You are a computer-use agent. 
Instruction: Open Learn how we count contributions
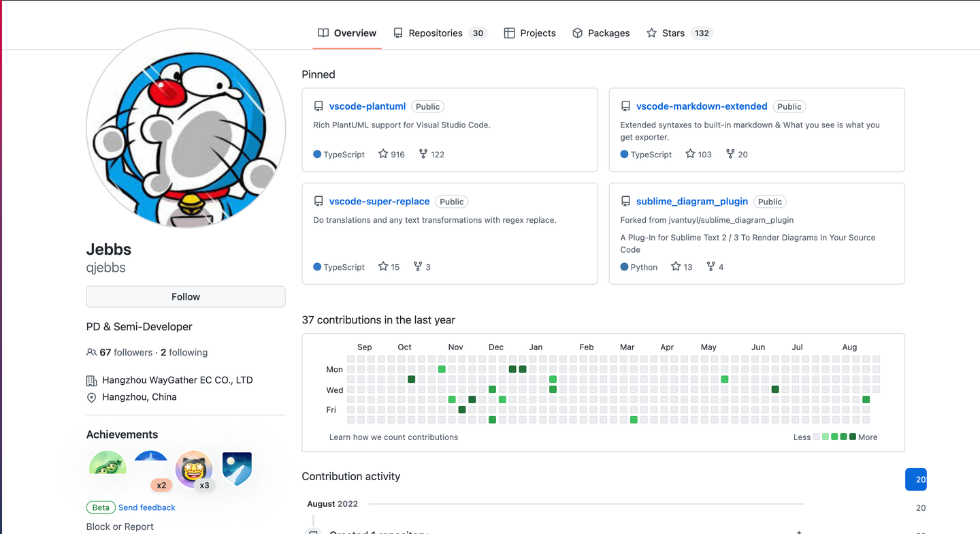393,437
